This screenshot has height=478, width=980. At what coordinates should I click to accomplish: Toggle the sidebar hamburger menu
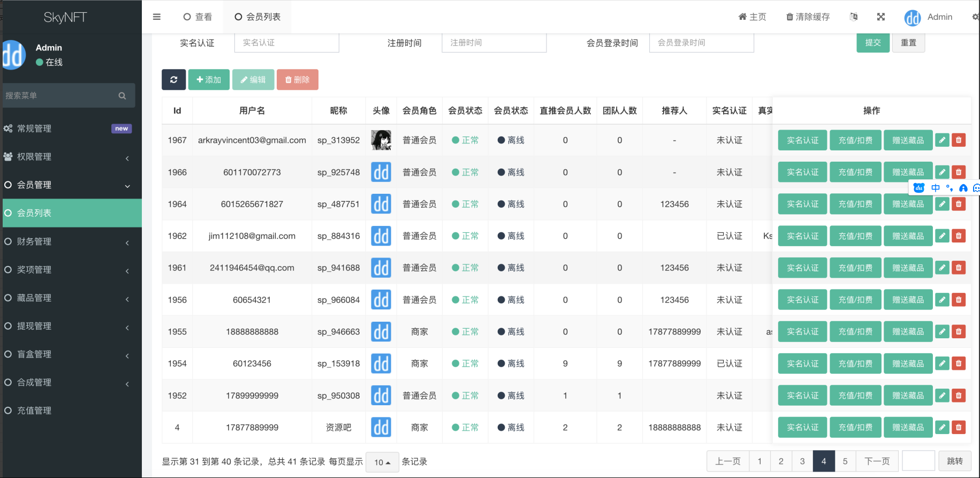pos(157,17)
